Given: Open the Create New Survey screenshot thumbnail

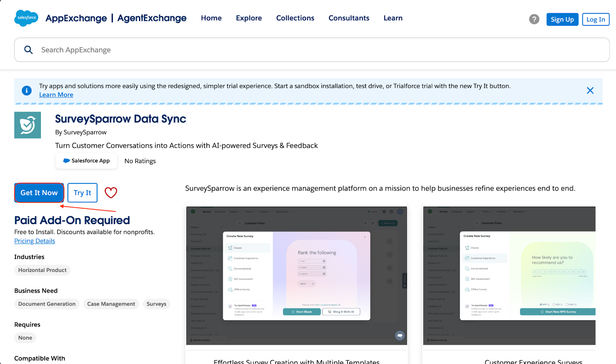Looking at the screenshot, I should tap(296, 276).
